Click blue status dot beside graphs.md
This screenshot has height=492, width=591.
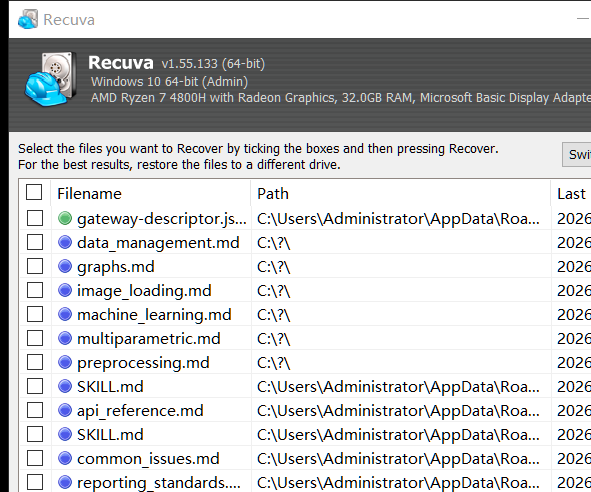point(65,267)
